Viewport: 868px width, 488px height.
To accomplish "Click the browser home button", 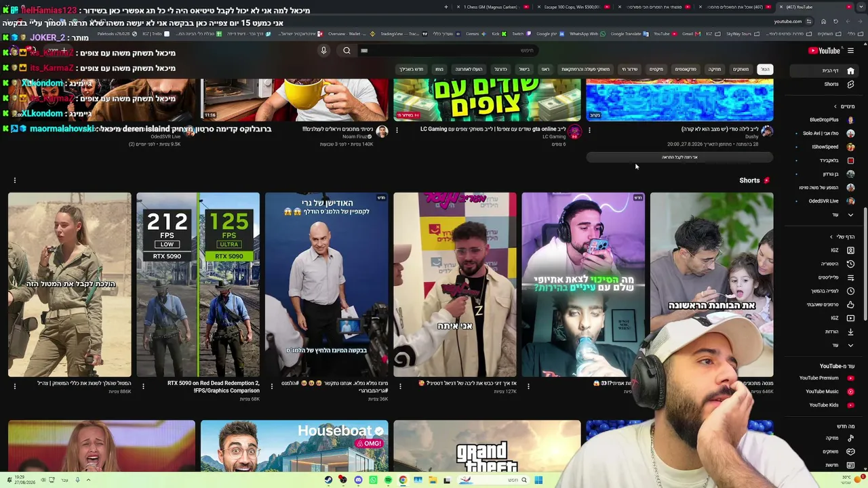I will tap(823, 22).
